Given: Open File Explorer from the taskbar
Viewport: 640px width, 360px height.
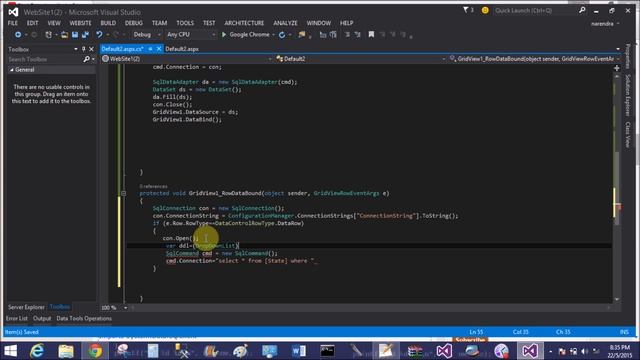Looking at the screenshot, I should coord(66,351).
